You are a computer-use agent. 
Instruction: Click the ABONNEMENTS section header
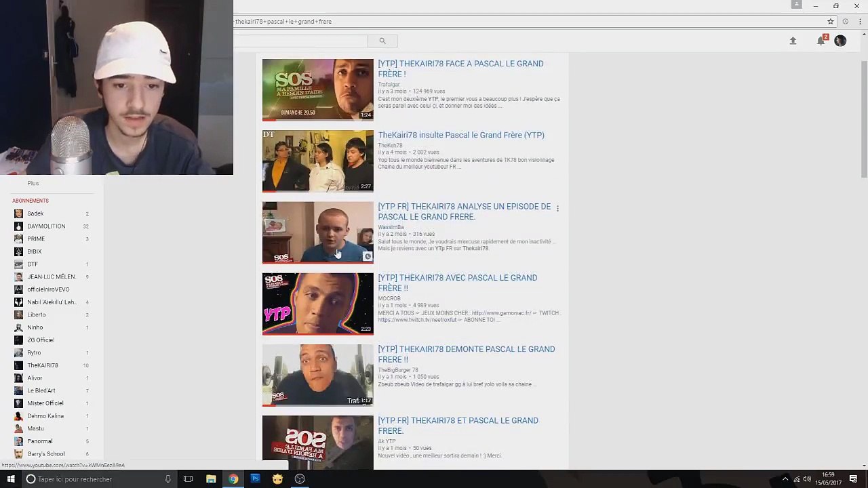click(x=31, y=201)
